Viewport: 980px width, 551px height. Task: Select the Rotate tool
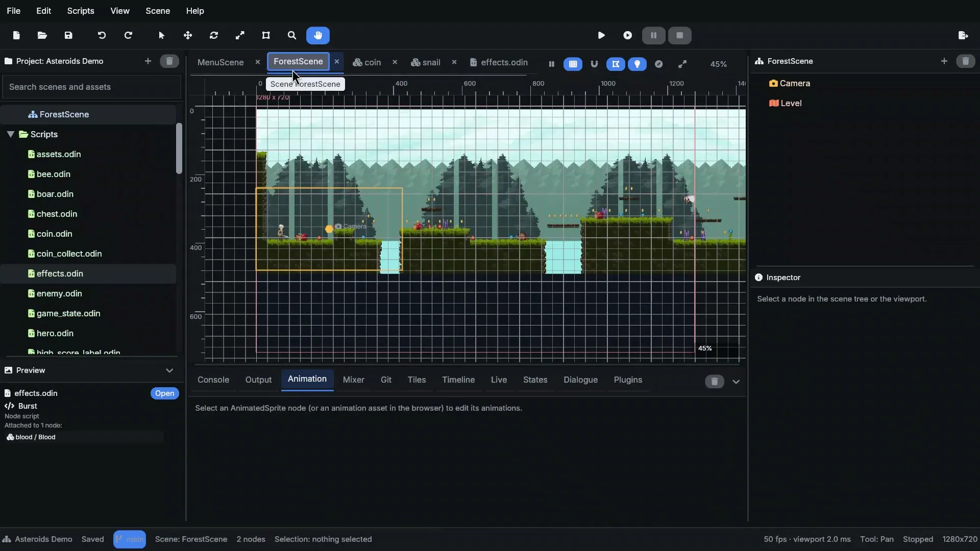click(x=214, y=35)
